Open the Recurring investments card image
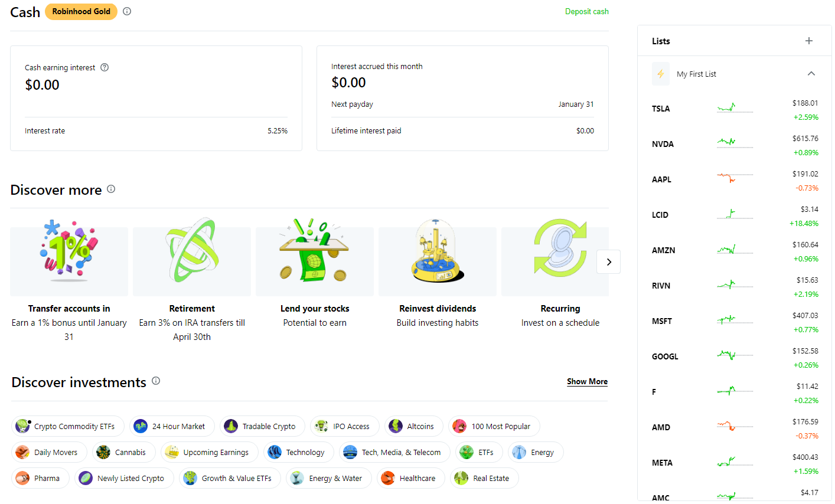 pyautogui.click(x=555, y=257)
